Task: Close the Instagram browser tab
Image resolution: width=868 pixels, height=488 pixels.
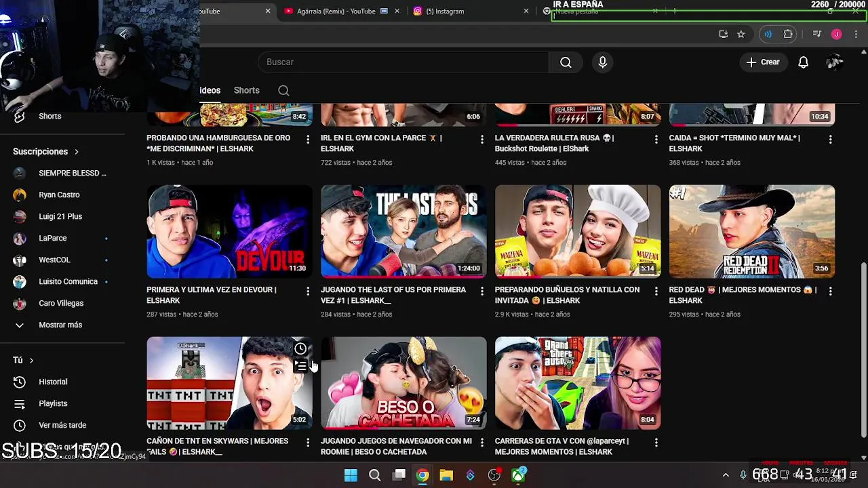Action: [526, 11]
